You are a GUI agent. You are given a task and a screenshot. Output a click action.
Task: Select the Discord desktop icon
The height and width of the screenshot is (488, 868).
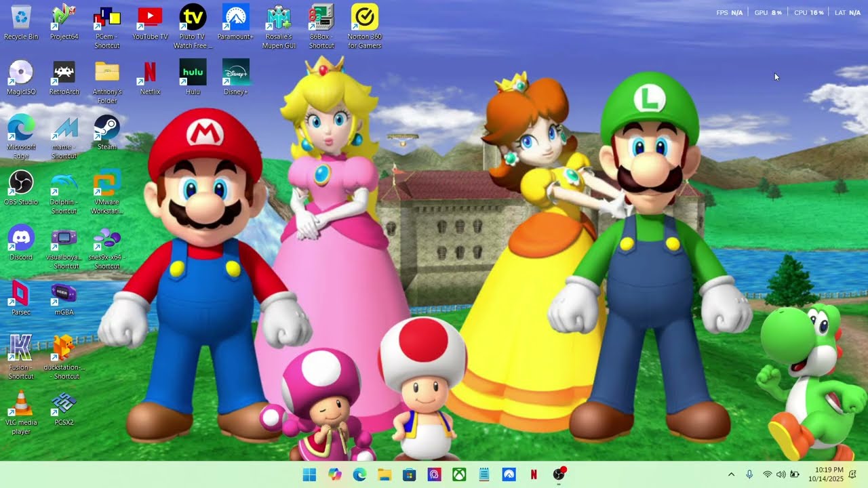21,243
